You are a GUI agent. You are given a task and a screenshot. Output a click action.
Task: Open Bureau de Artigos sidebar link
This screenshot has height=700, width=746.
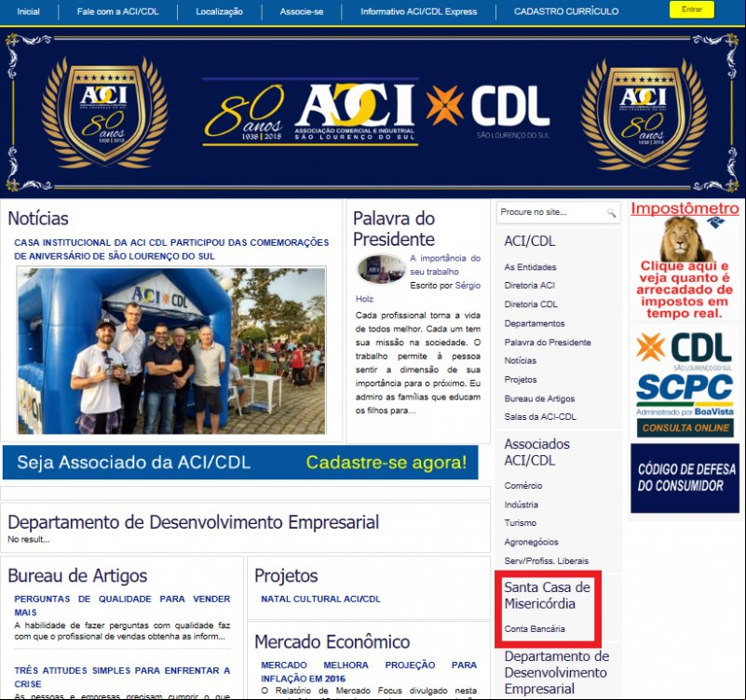(539, 398)
